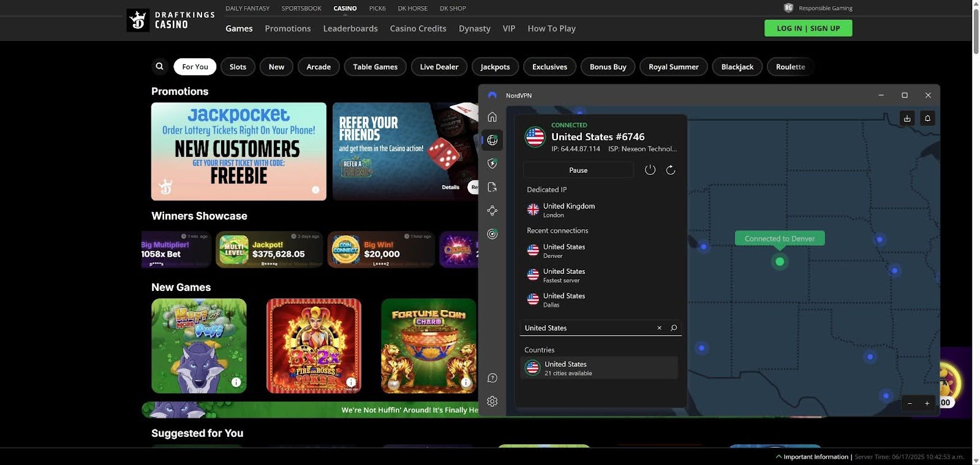Open the Jackpocket promotion banner

tap(239, 151)
